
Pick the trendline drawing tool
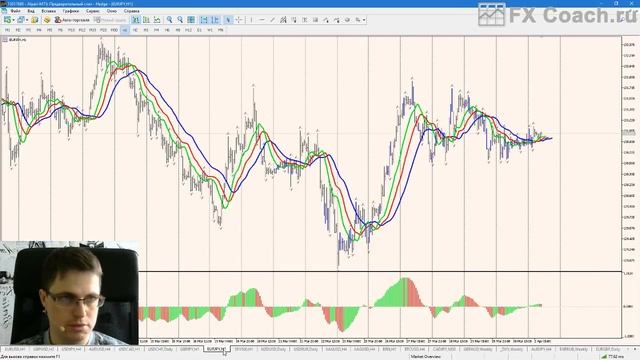(x=273, y=20)
